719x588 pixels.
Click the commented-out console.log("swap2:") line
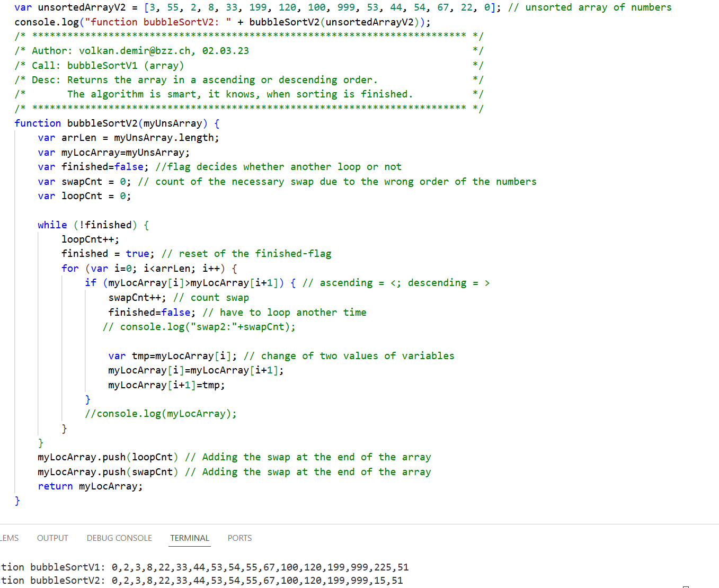[199, 327]
